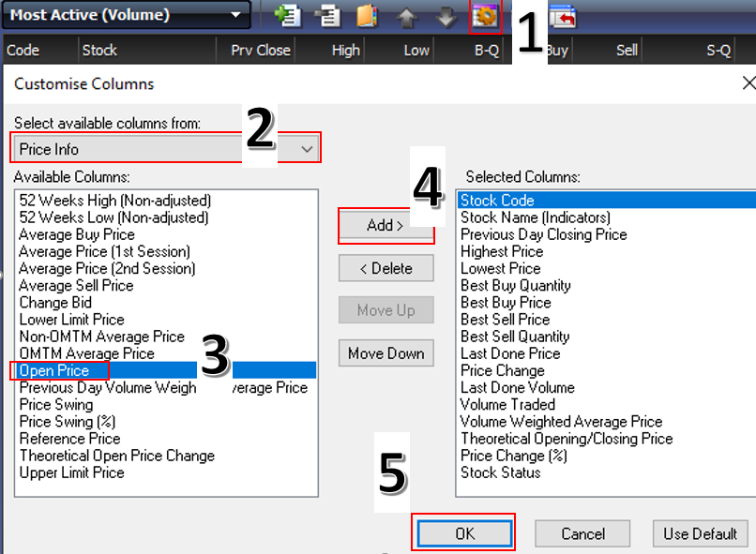
Task: Click the orange book icon in toolbar
Action: 368,16
